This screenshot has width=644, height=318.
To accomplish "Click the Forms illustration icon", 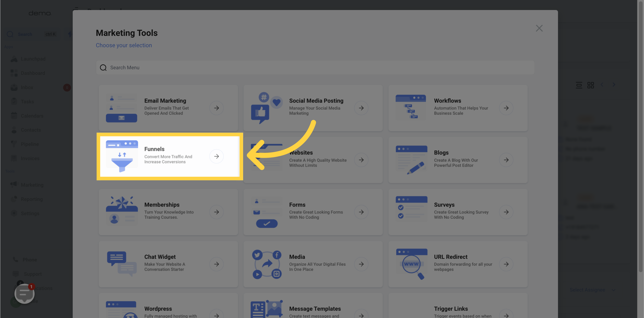I will coord(266,212).
